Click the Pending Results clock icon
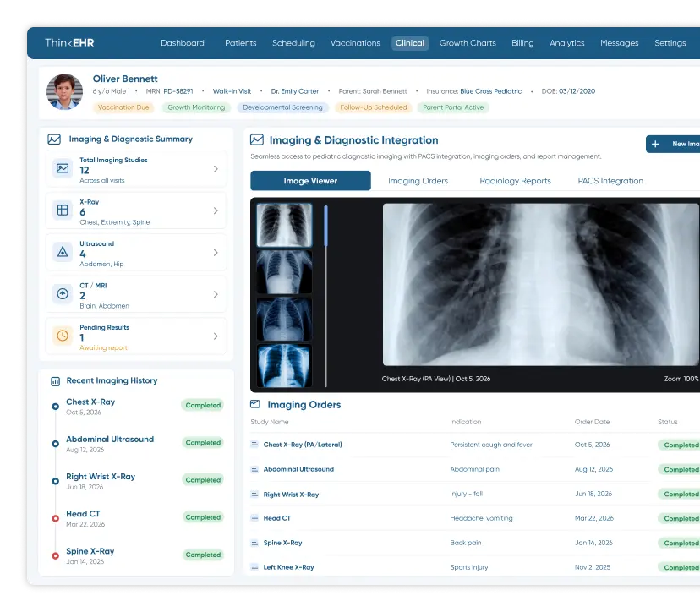The width and height of the screenshot is (700, 612). [x=63, y=336]
